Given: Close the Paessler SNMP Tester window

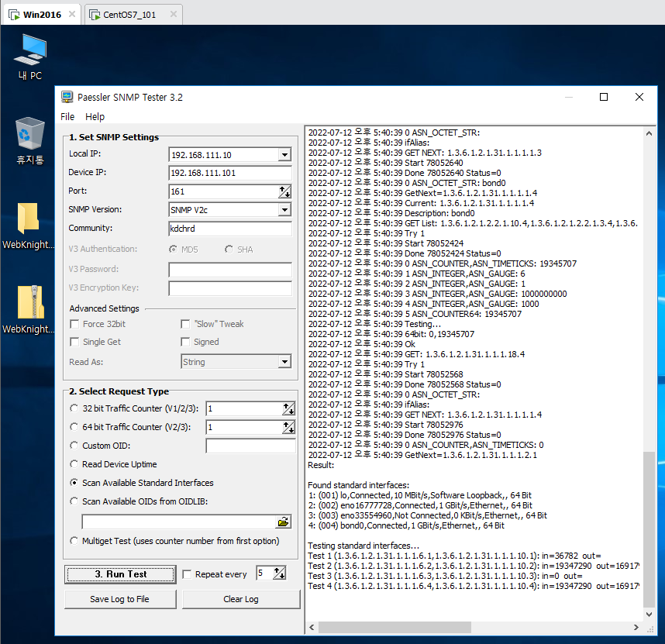Looking at the screenshot, I should pos(639,97).
